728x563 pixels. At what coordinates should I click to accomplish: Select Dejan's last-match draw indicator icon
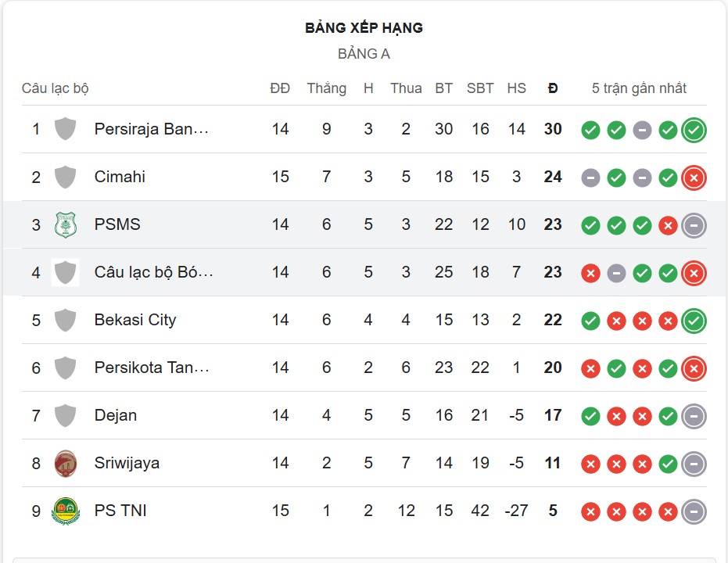tap(694, 415)
